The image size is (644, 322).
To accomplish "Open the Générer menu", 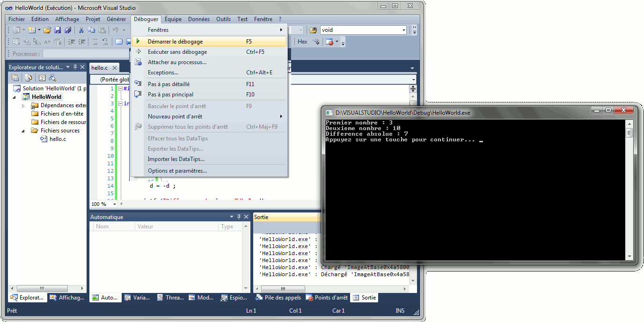I will tap(117, 19).
